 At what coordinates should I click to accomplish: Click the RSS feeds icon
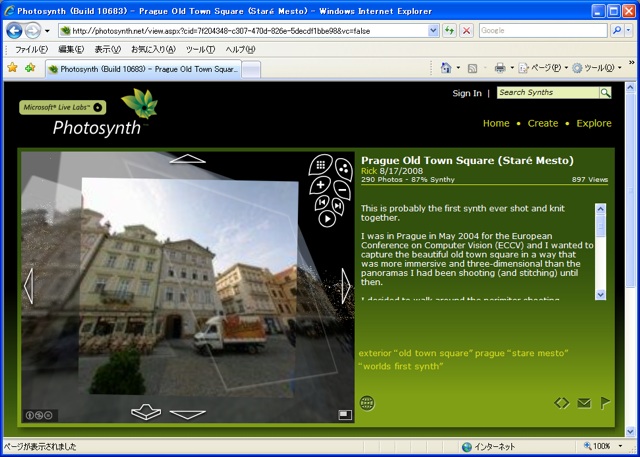472,69
